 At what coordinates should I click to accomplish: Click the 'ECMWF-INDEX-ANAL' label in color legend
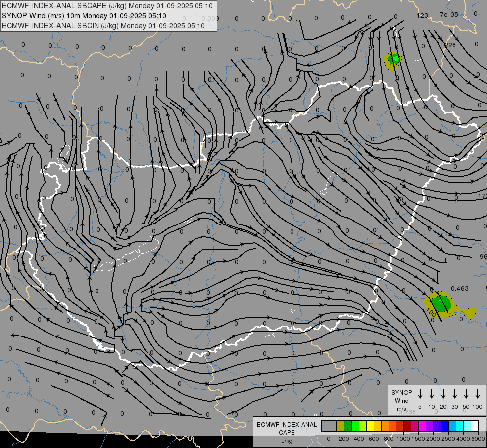tap(287, 425)
